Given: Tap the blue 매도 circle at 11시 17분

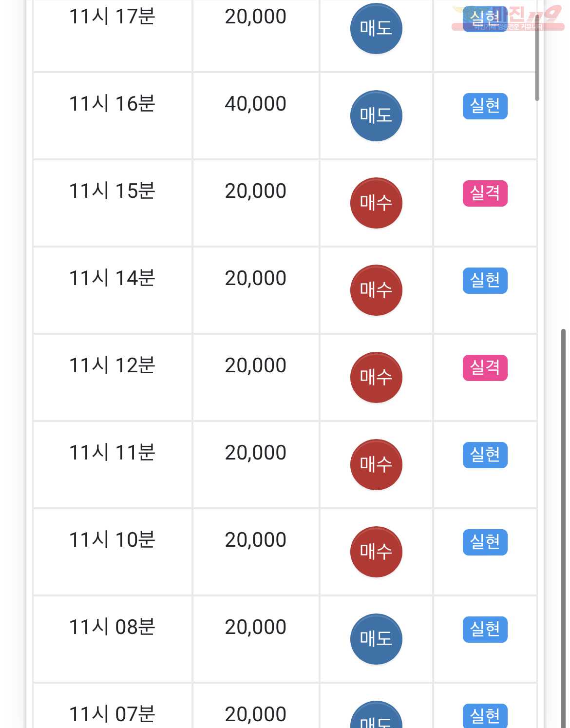Looking at the screenshot, I should click(x=376, y=29).
